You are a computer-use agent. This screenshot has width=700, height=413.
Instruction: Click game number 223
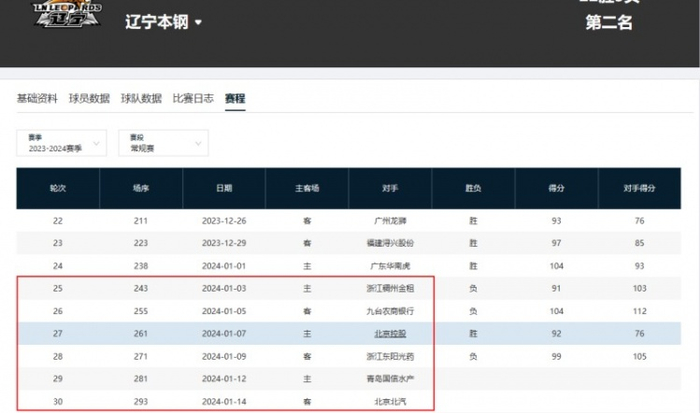[141, 243]
